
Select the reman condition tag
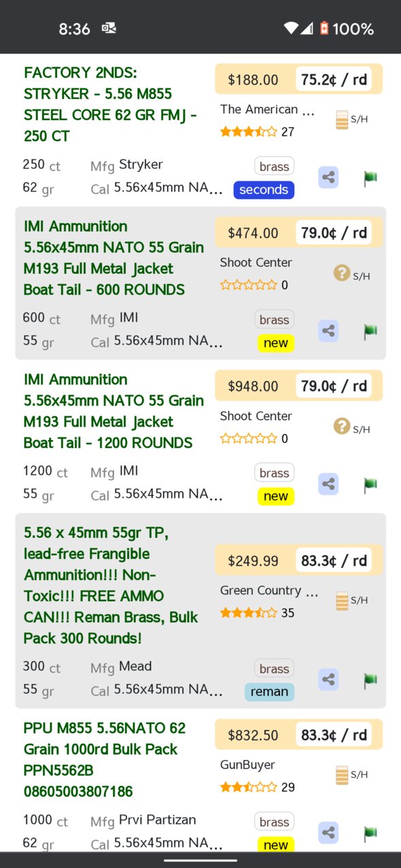[x=269, y=691]
